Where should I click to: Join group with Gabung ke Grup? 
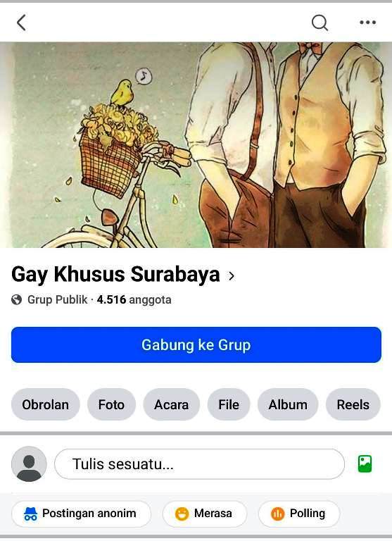[196, 344]
